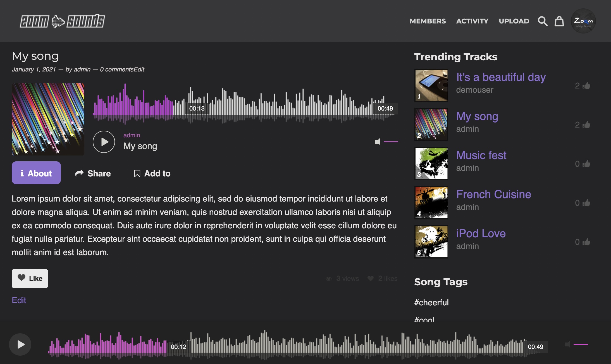
Task: Adjust the main player volume slider
Action: [x=391, y=142]
